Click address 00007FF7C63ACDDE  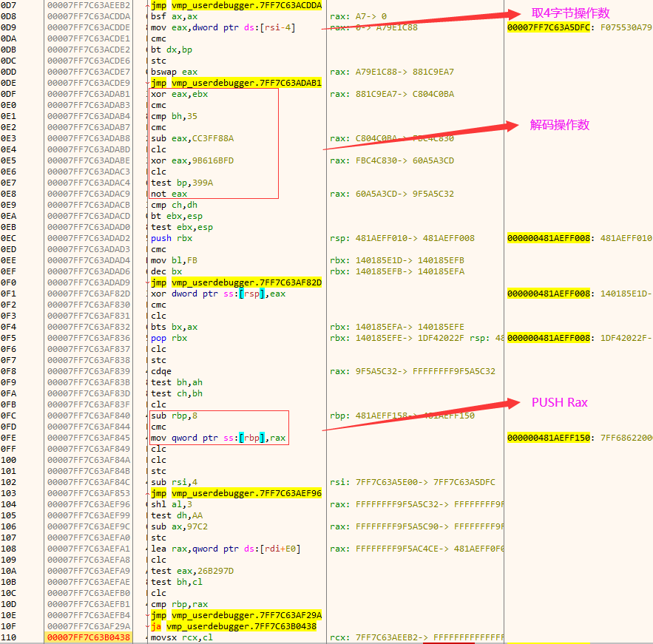point(88,27)
